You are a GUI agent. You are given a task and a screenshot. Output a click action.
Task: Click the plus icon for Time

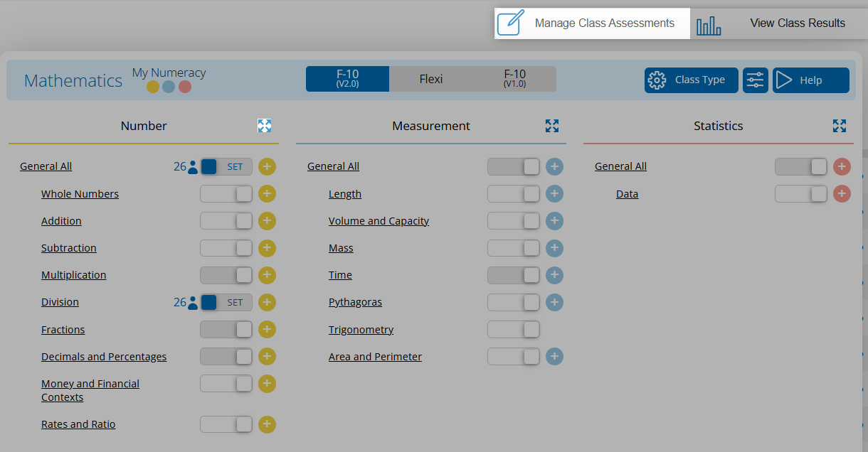point(554,275)
